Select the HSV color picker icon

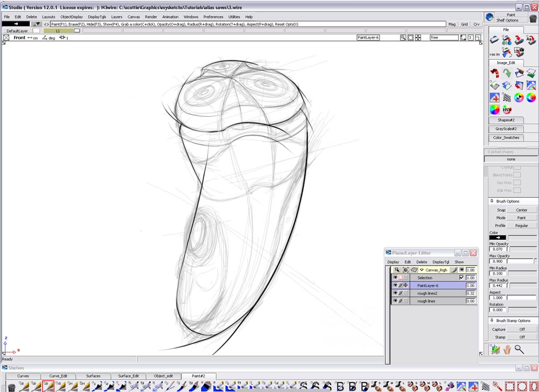pyautogui.click(x=507, y=109)
